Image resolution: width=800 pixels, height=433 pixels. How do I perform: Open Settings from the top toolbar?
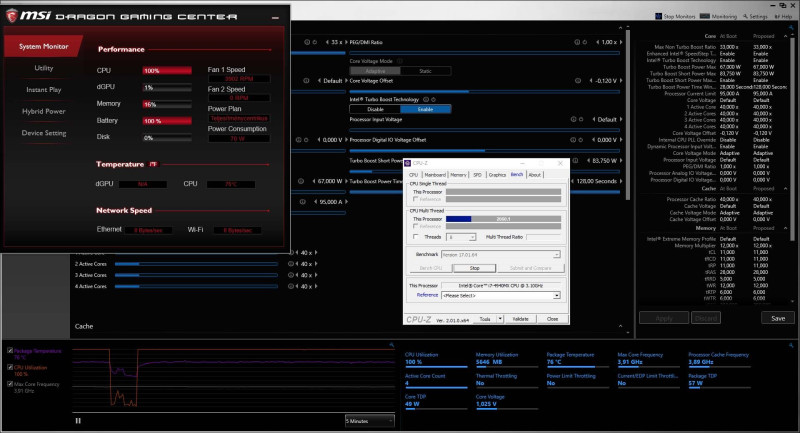pos(755,16)
